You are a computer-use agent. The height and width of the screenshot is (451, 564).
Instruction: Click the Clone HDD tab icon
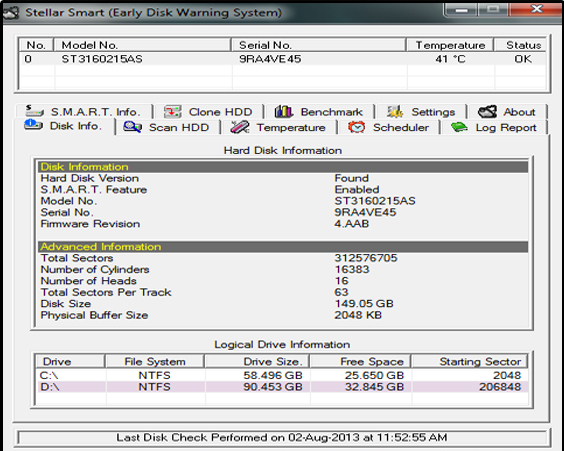173,112
